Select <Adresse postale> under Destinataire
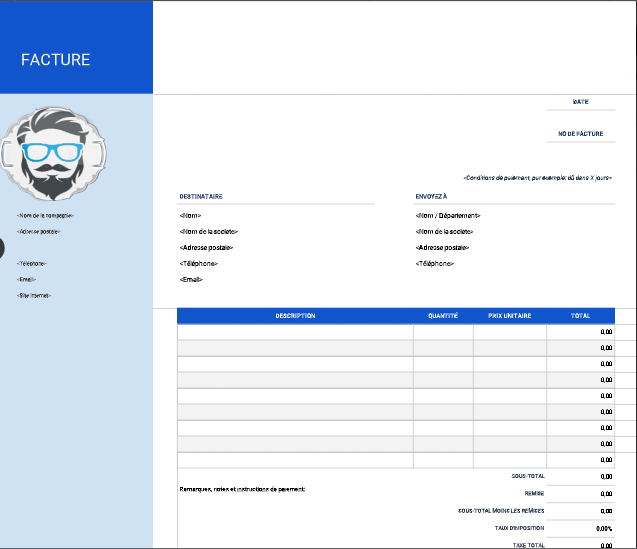Image resolution: width=637 pixels, height=549 pixels. pos(206,247)
